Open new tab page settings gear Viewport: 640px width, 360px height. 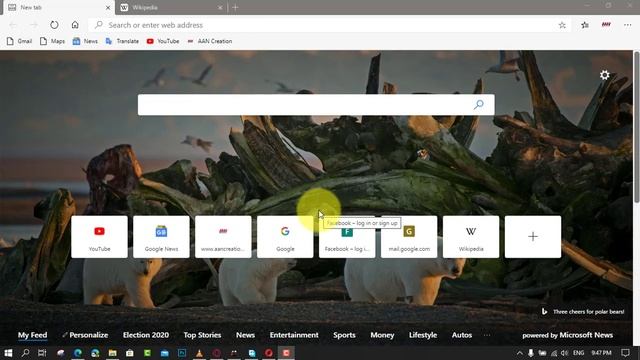604,75
